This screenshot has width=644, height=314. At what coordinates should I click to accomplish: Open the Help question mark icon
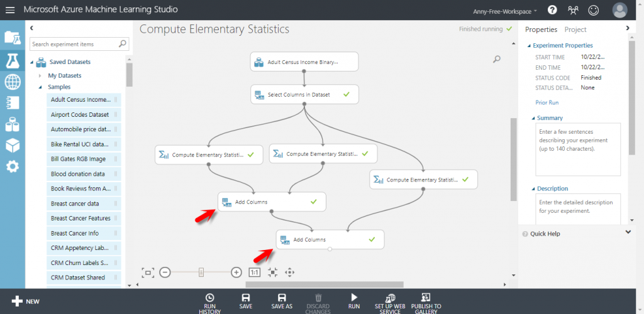pos(552,10)
